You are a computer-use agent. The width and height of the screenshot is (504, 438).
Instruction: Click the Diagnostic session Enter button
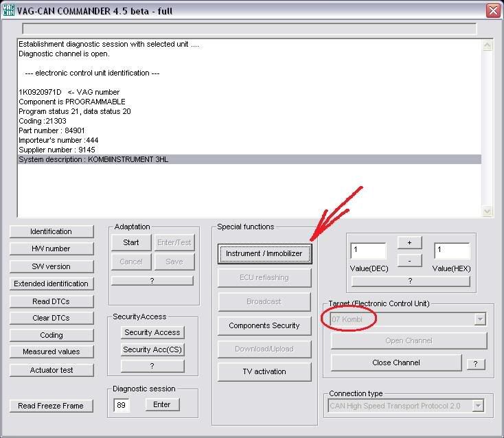pos(162,404)
